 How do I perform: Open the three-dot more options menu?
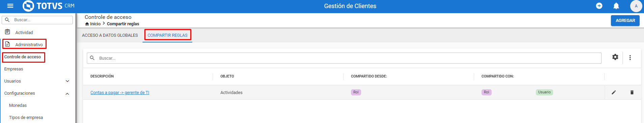pyautogui.click(x=630, y=58)
